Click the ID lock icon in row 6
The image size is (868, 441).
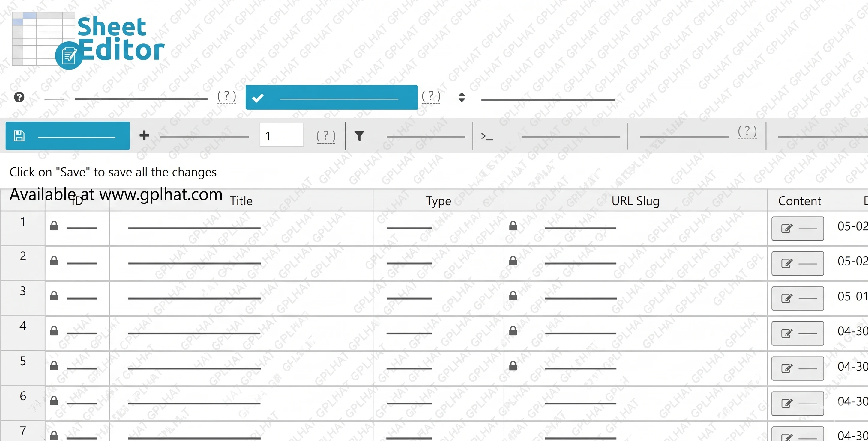click(x=54, y=401)
